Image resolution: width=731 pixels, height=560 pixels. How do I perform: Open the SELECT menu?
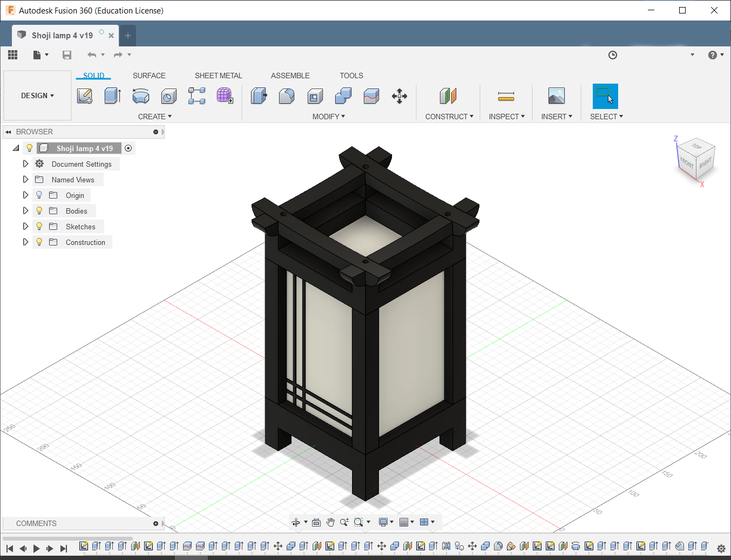[606, 117]
